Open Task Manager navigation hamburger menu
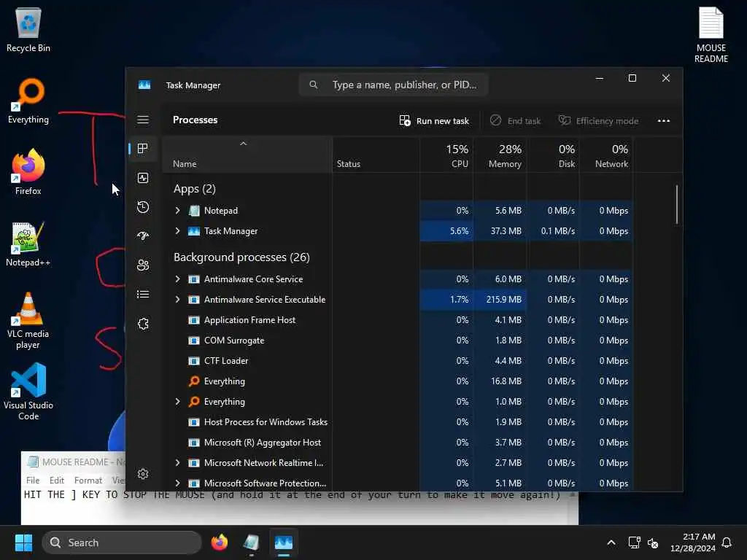Screen dimensions: 747x560 pyautogui.click(x=143, y=120)
